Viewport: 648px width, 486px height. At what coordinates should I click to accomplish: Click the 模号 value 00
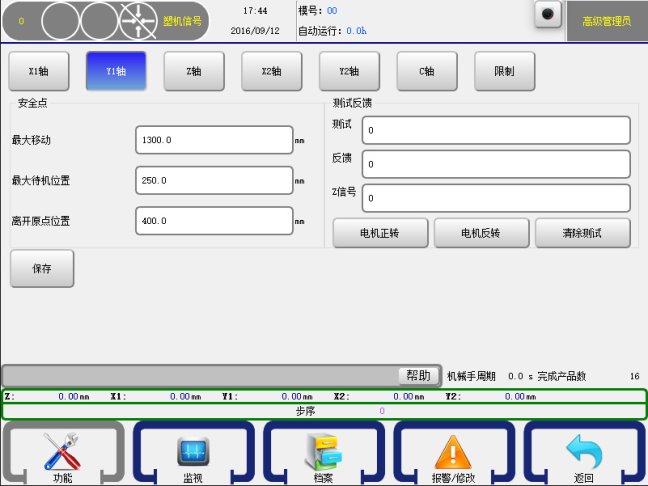(332, 11)
